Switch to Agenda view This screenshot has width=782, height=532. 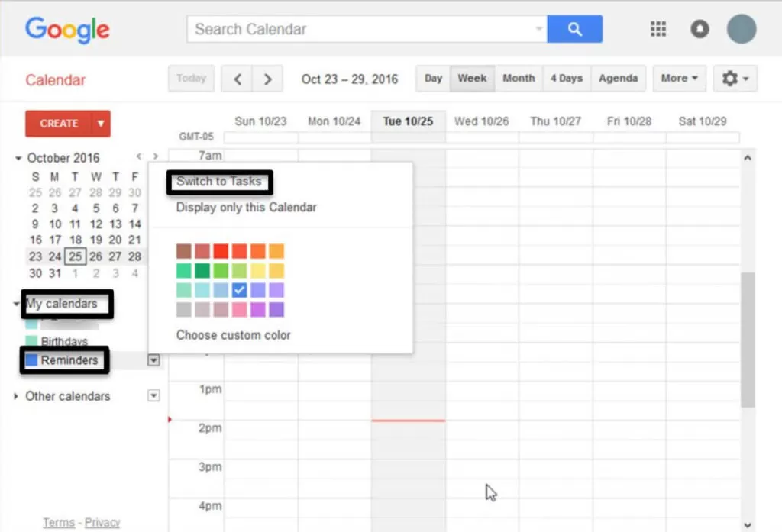(619, 79)
